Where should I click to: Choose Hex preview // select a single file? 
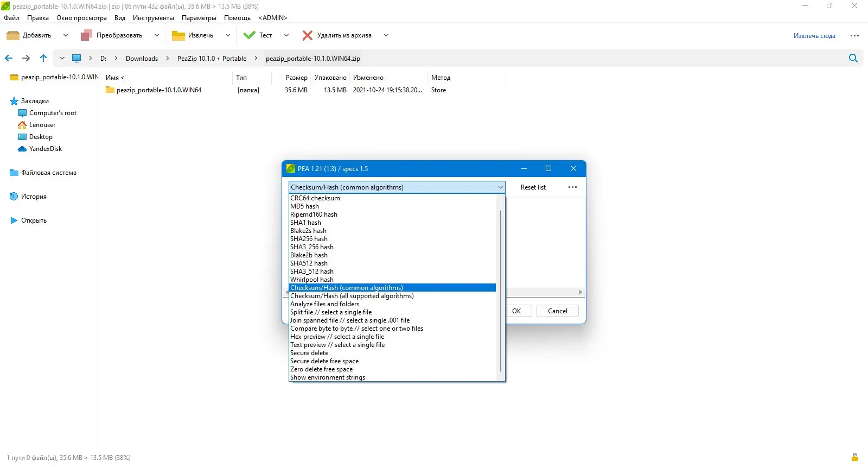393,337
